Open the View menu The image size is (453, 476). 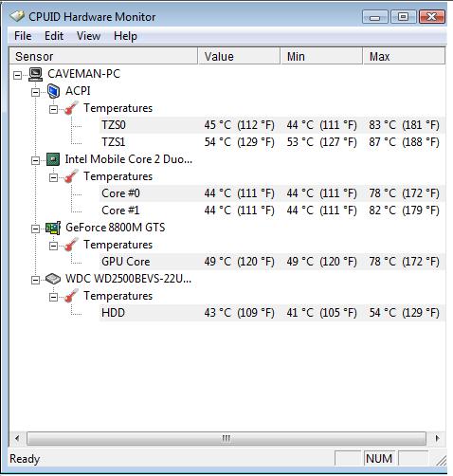coord(88,36)
